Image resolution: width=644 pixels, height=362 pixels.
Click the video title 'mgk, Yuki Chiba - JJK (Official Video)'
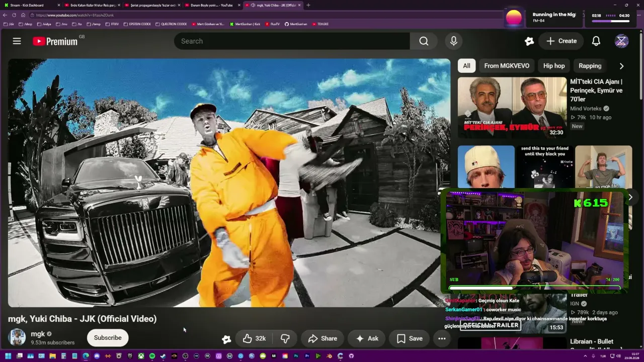point(83,319)
